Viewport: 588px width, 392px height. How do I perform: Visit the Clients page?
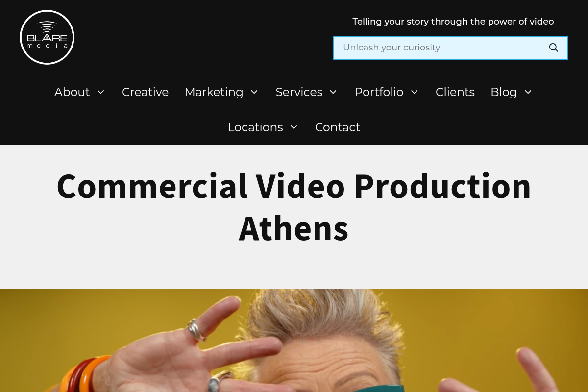(455, 92)
